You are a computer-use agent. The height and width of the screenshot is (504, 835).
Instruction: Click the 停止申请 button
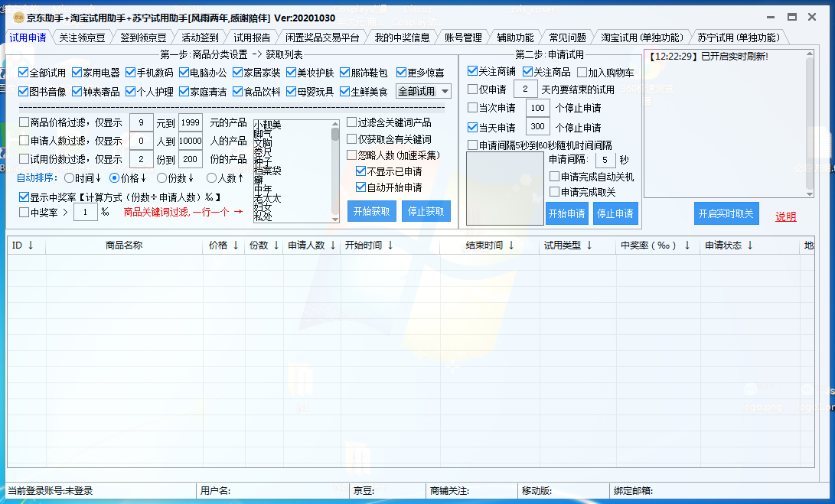point(615,213)
